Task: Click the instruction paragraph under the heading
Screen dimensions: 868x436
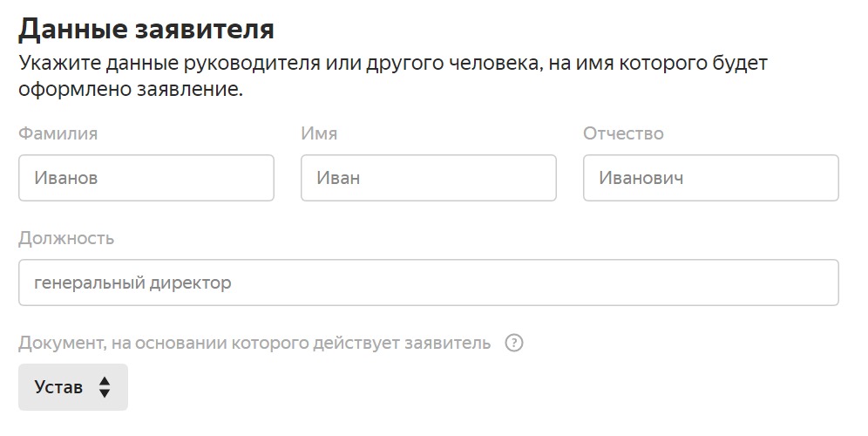Action: 393,76
